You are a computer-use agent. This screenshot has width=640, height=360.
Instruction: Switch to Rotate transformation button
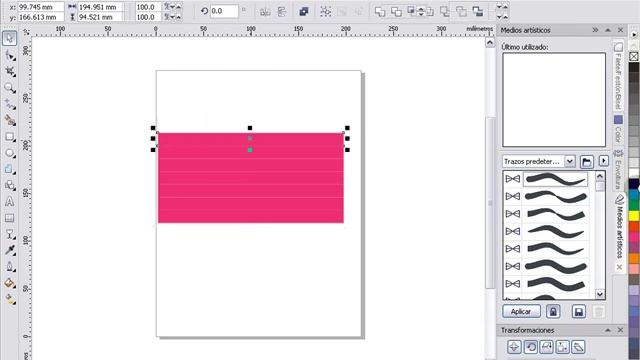click(530, 347)
